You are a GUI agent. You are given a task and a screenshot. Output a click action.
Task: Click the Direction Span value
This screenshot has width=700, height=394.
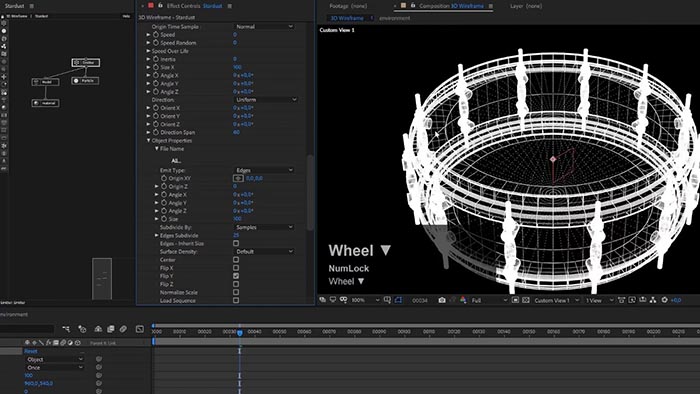[236, 132]
